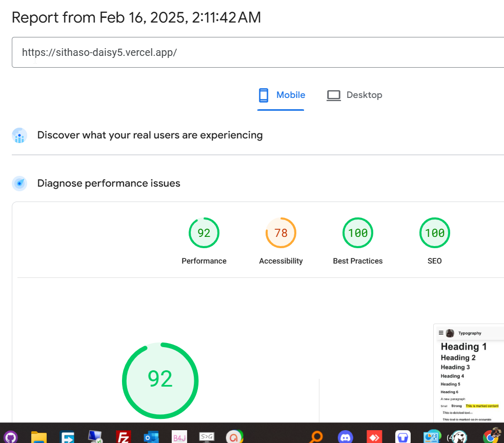The image size is (504, 443).
Task: Open the SEO score gauge
Action: (435, 233)
